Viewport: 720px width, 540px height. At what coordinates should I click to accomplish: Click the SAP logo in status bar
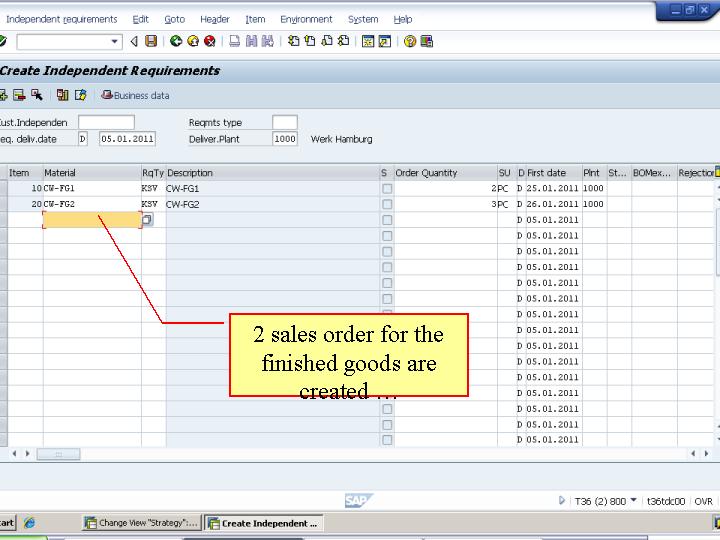pos(358,501)
